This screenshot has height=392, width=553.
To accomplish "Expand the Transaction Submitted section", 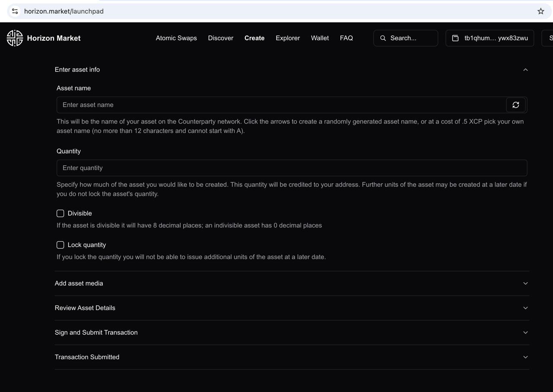I will 525,357.
